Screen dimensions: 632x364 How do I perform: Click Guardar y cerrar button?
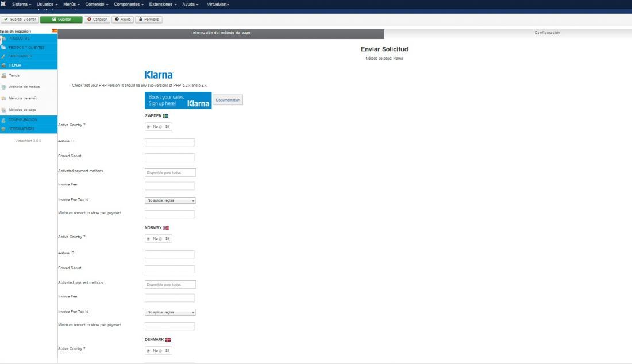click(x=20, y=20)
